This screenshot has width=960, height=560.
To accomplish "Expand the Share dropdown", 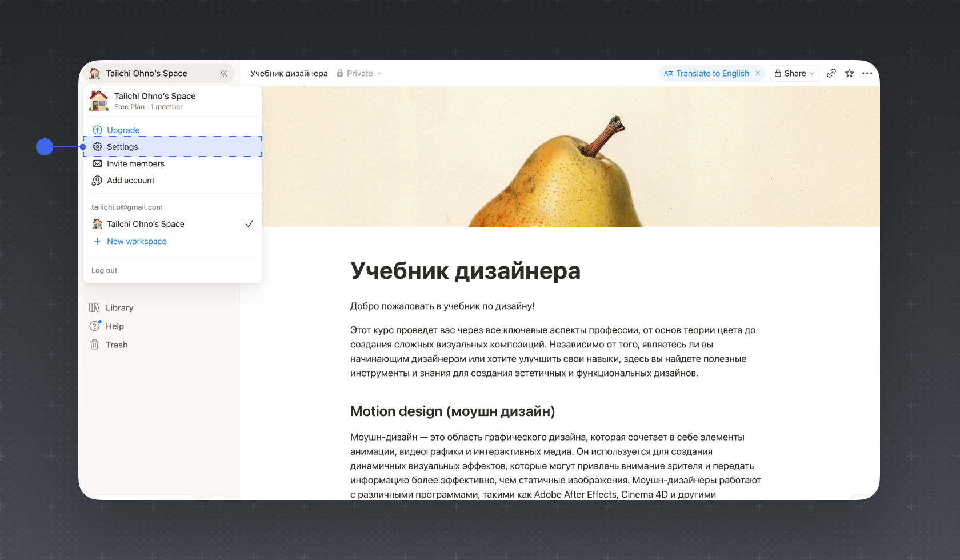I will [794, 73].
